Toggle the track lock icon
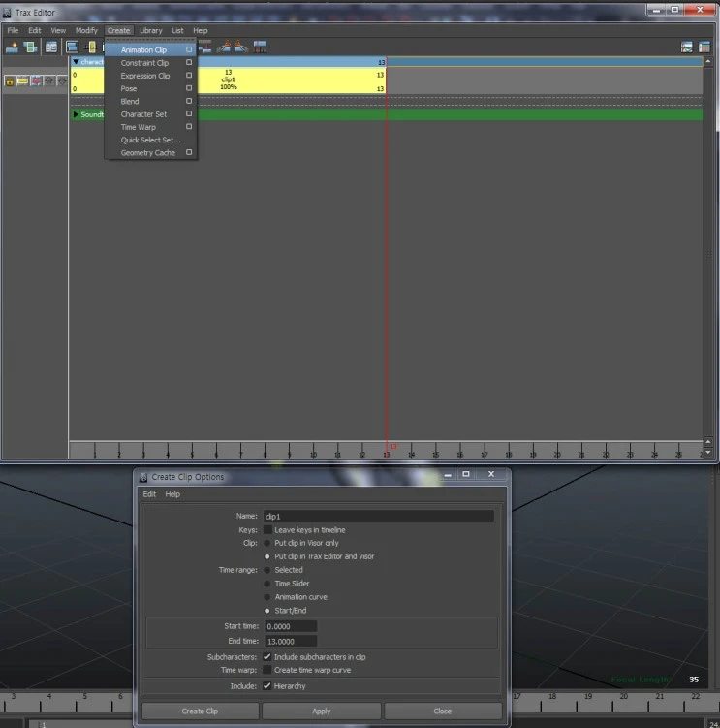The width and height of the screenshot is (720, 728). point(10,81)
